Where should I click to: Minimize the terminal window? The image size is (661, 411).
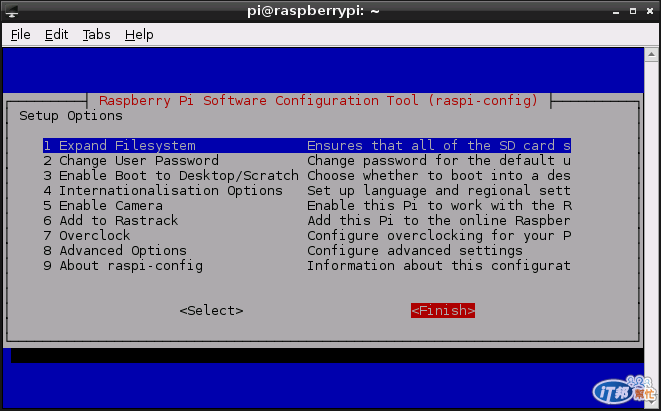(x=616, y=12)
